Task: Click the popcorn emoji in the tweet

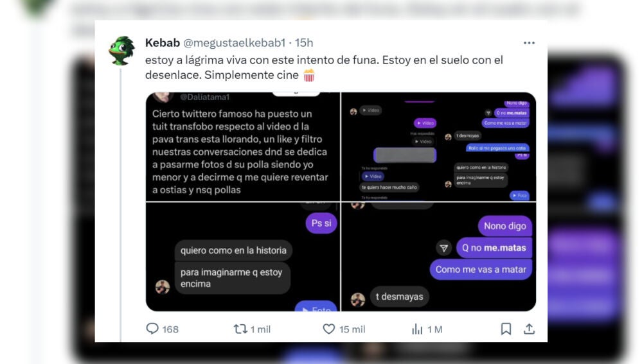Action: point(309,75)
